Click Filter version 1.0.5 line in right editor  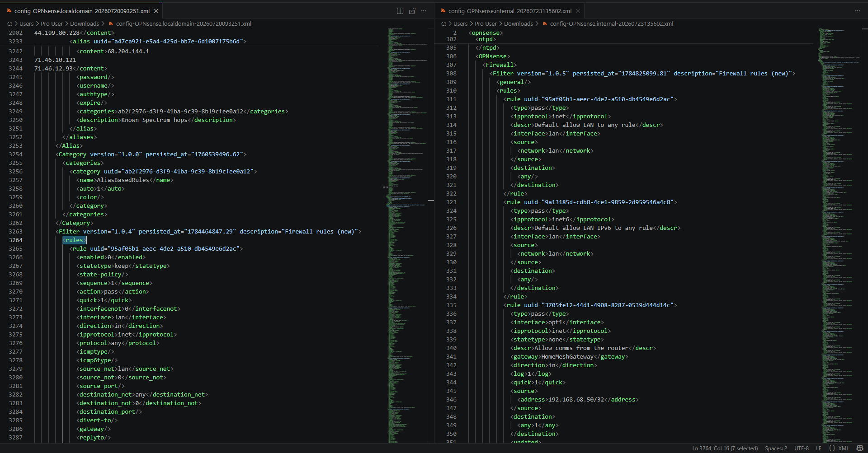click(x=642, y=74)
